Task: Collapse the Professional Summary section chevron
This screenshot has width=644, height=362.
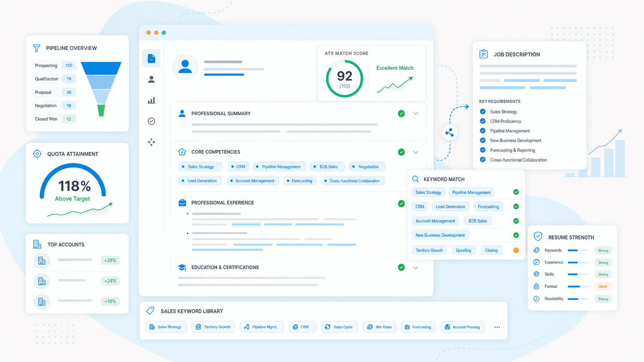Action: (x=415, y=114)
